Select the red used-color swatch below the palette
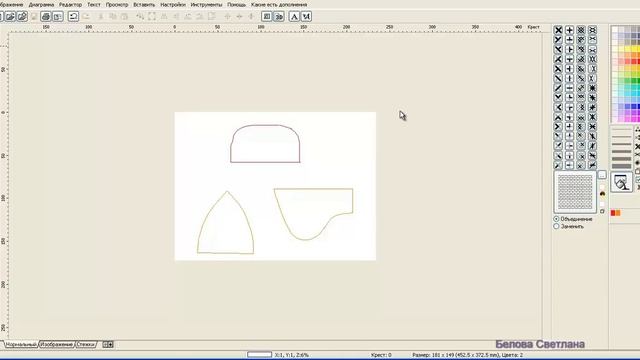This screenshot has height=360, width=640. pos(613,213)
